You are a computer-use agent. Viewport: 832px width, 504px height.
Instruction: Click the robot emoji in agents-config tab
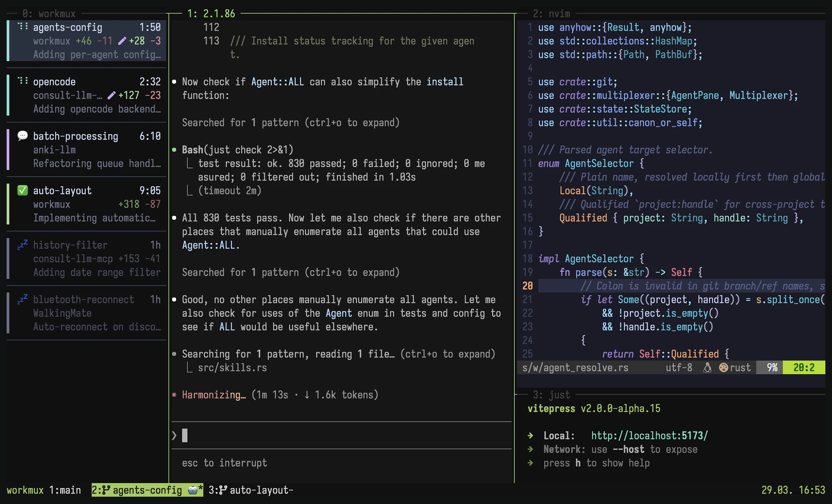tap(192, 490)
